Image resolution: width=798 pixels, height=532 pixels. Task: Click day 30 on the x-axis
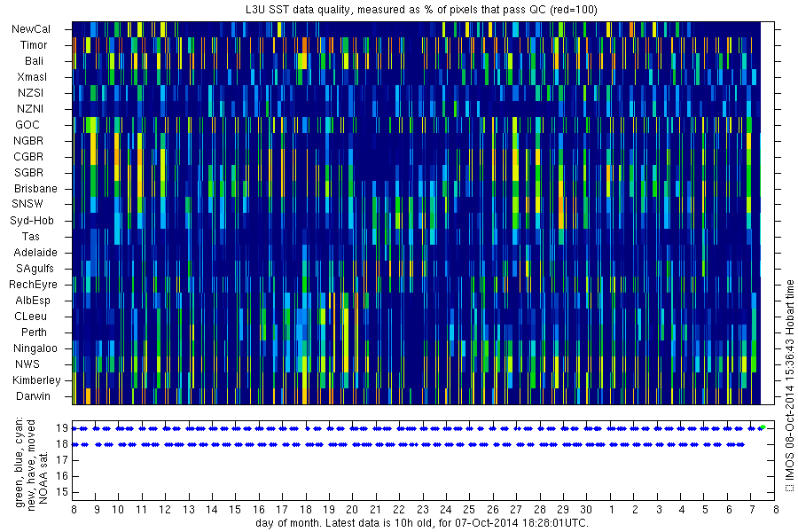point(586,510)
